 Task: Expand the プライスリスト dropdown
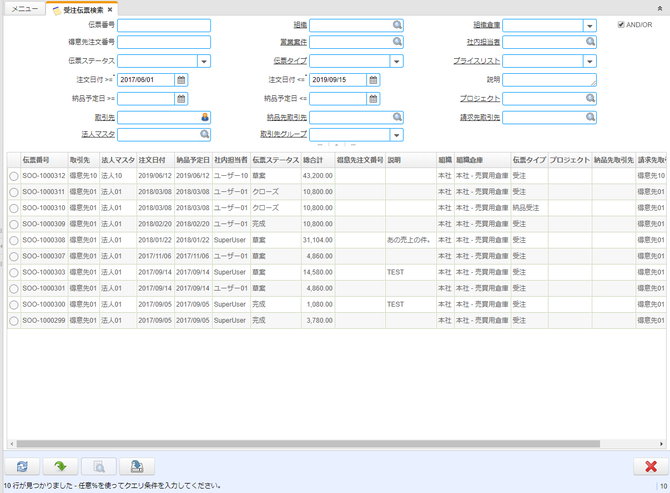coord(590,61)
